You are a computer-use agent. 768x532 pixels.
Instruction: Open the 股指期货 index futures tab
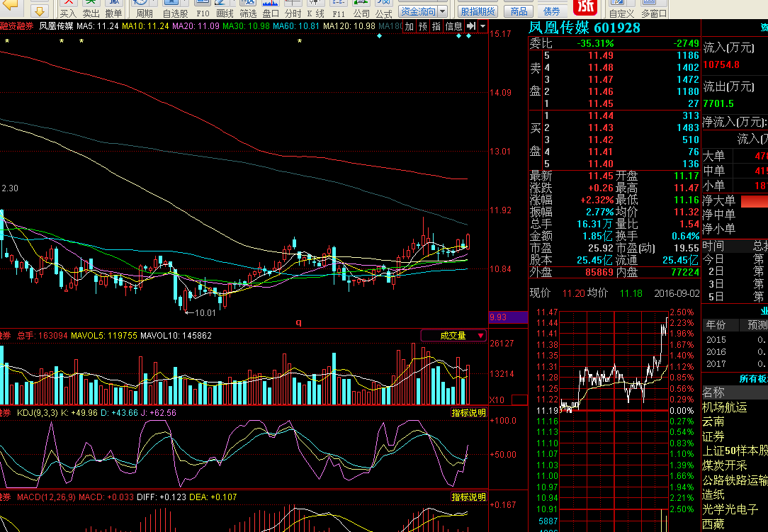tap(478, 11)
